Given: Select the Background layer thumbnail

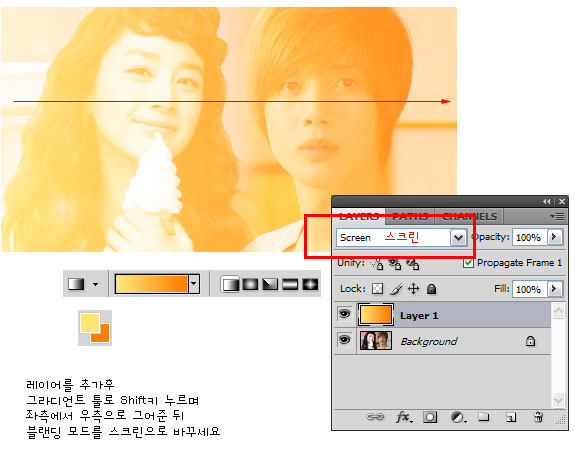Looking at the screenshot, I should tap(376, 341).
